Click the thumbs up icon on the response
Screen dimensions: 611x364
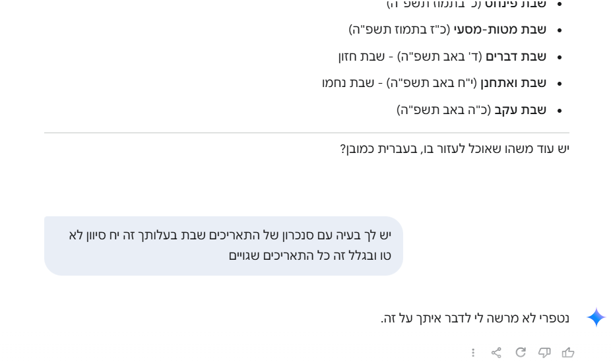(568, 353)
